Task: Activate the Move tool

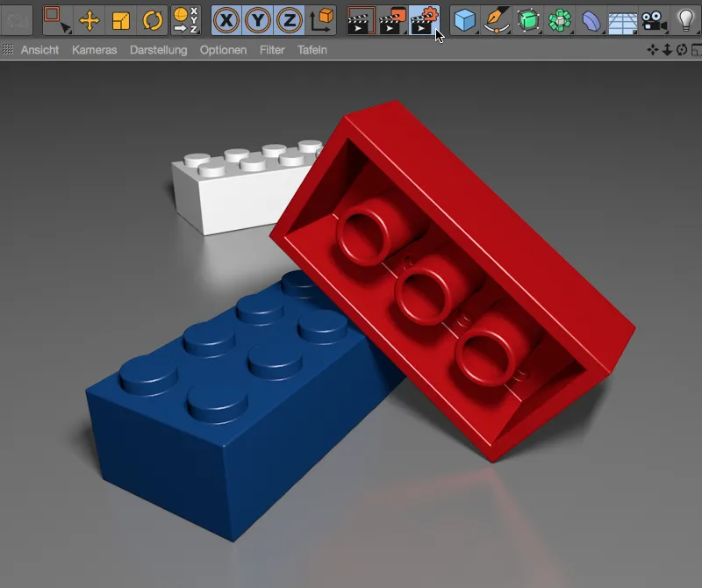Action: (90, 20)
